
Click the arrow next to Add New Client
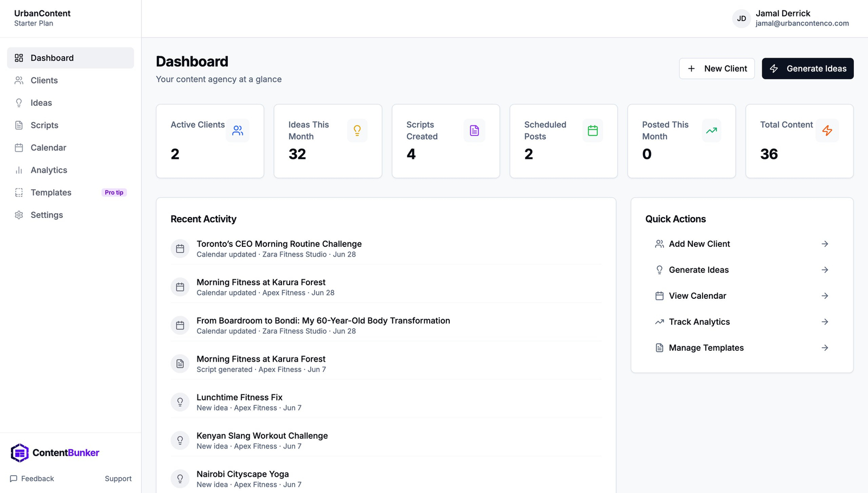click(825, 244)
